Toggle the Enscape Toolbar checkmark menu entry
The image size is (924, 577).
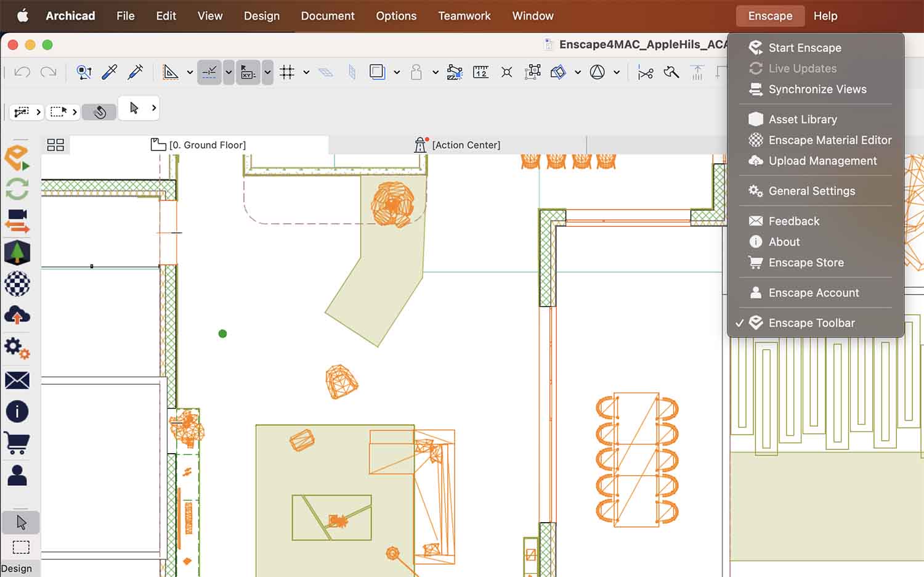[x=811, y=322]
